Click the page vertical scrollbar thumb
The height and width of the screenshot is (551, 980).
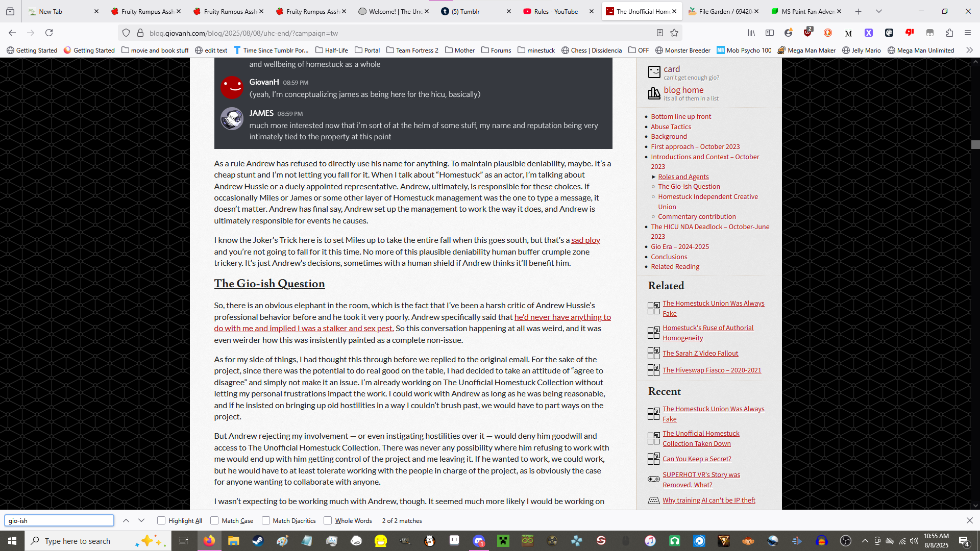[975, 144]
